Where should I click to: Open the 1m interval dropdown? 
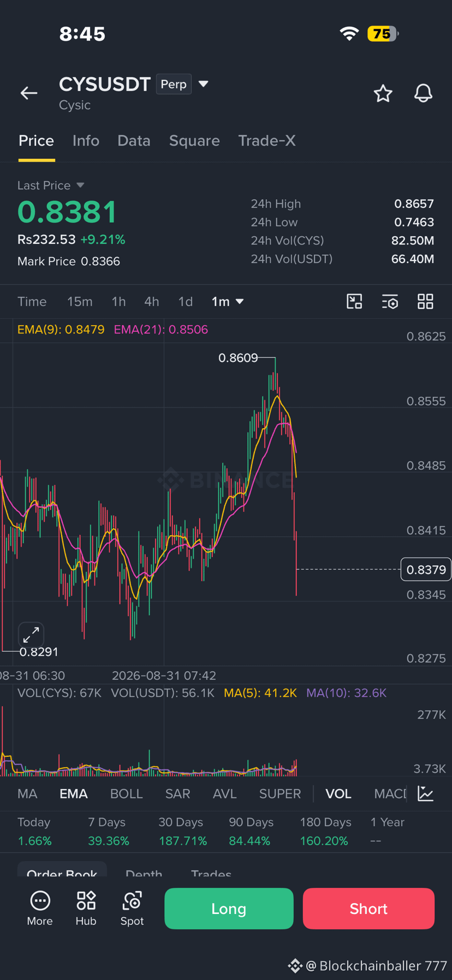227,302
